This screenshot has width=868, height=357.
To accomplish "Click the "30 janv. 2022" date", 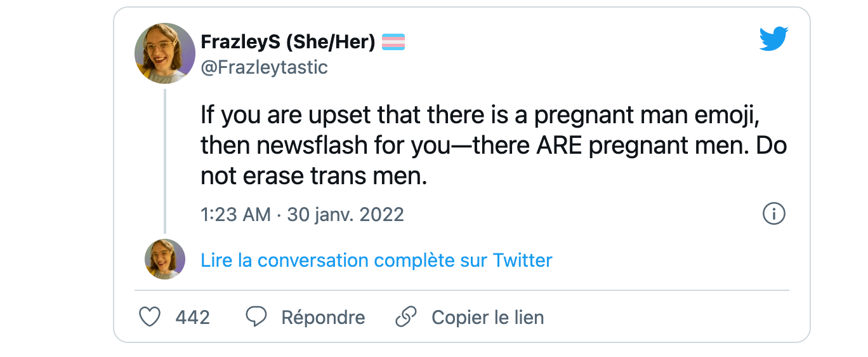I will click(x=345, y=215).
